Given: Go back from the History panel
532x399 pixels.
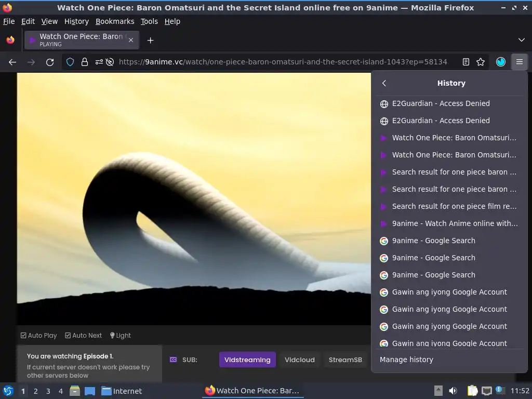Looking at the screenshot, I should (x=384, y=83).
